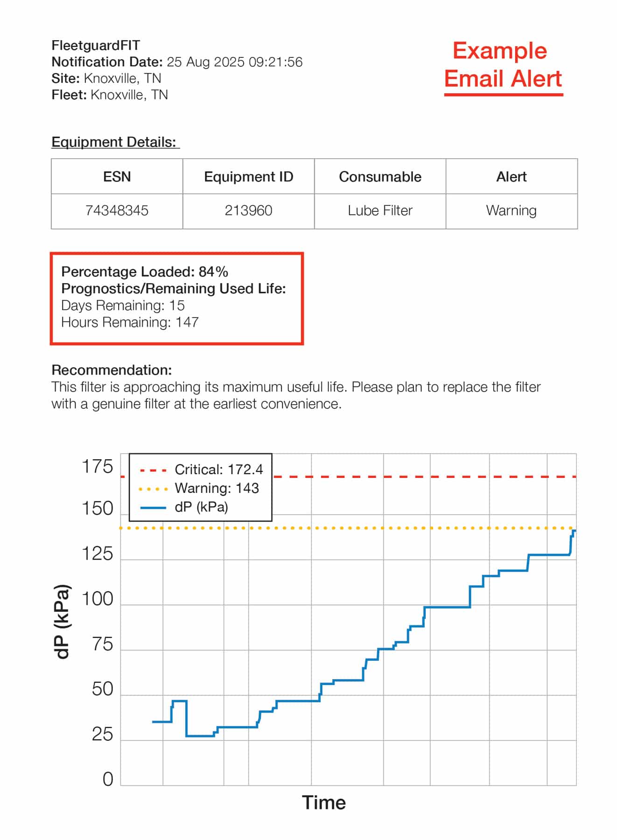Select the Consumable column header
This screenshot has width=617, height=840.
(x=380, y=176)
